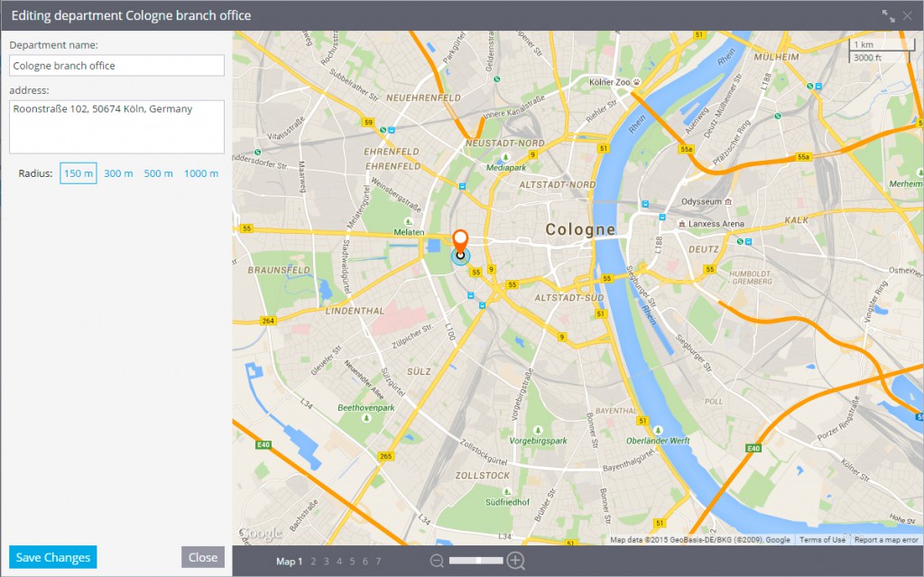
Task: Click the address text area
Action: click(116, 126)
